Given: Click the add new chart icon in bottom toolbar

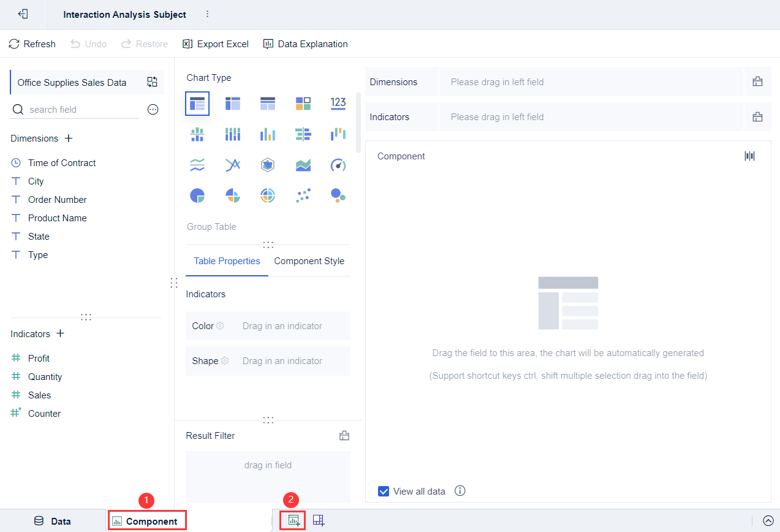Looking at the screenshot, I should tap(293, 520).
